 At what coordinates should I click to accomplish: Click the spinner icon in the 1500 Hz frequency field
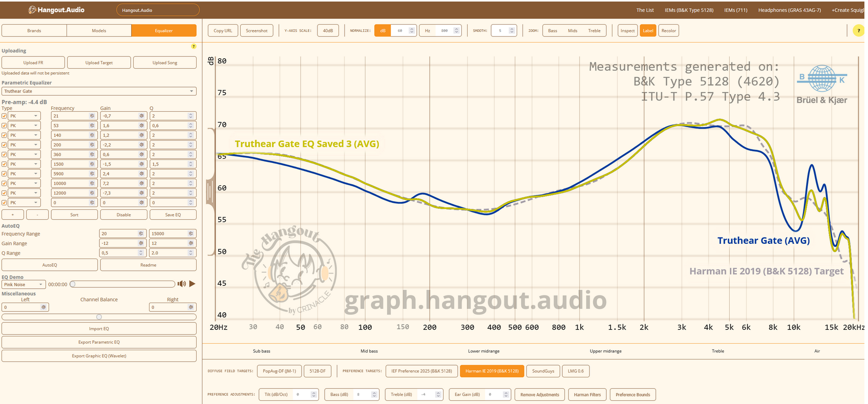pyautogui.click(x=92, y=164)
